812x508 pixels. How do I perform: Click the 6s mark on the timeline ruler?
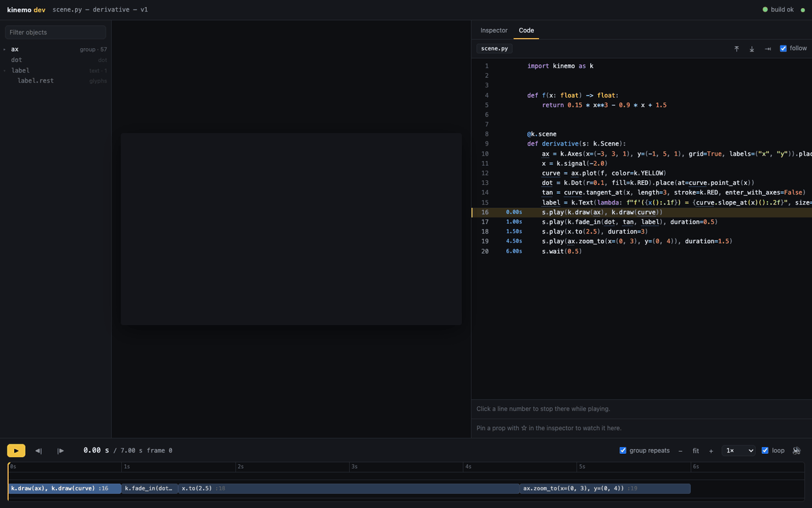(695, 467)
